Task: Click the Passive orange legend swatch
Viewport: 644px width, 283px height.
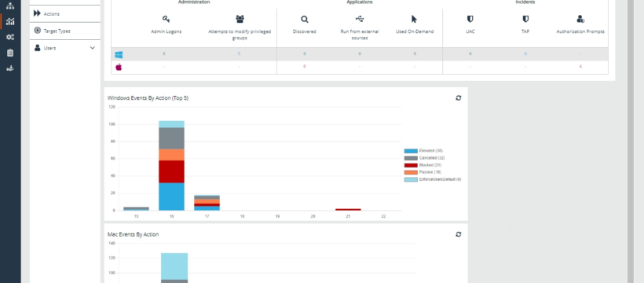Action: click(411, 172)
